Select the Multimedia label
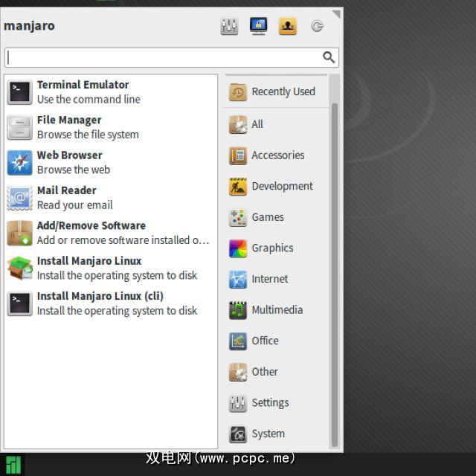 click(277, 310)
